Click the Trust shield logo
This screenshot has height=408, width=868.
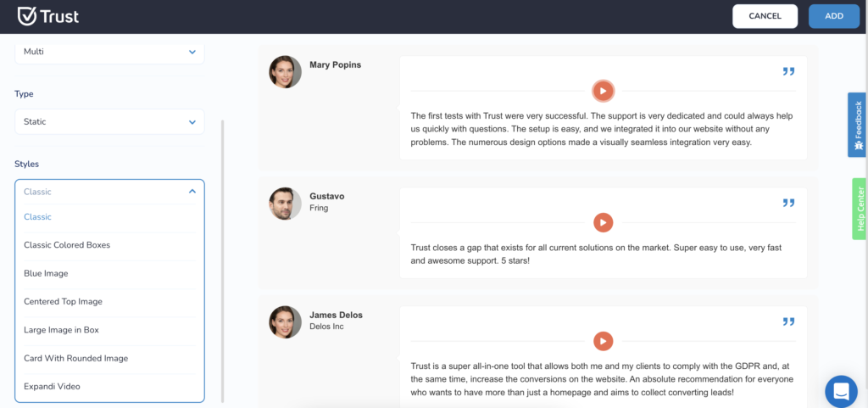click(x=26, y=16)
